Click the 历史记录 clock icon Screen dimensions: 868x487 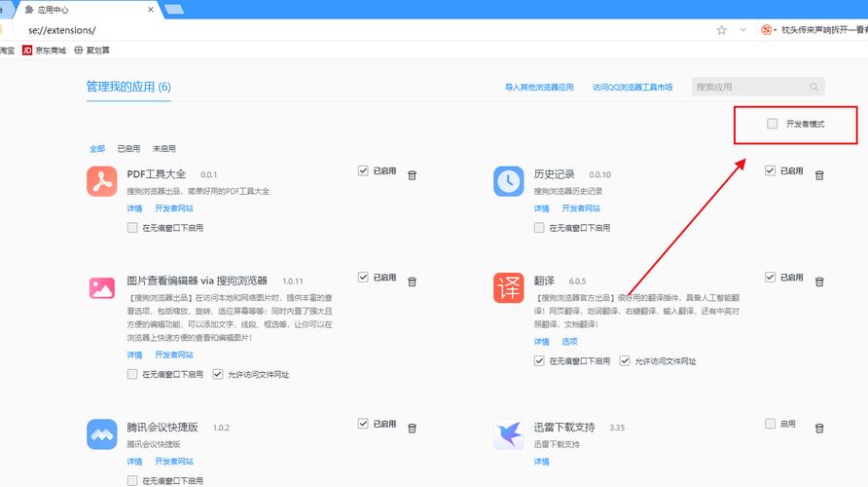point(508,181)
